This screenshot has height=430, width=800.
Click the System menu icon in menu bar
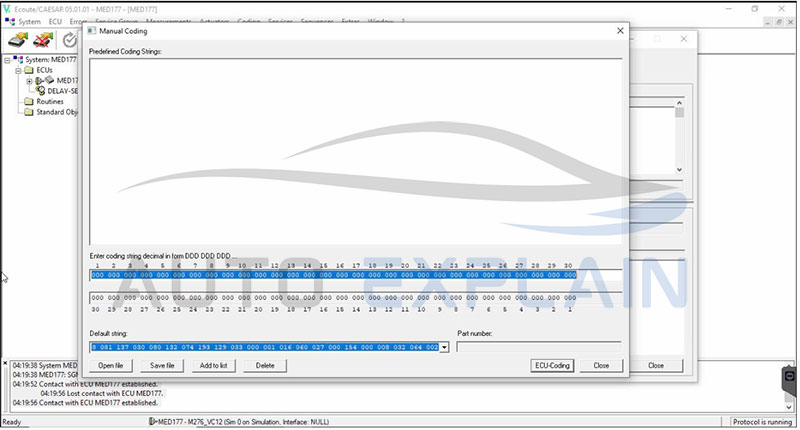click(10, 21)
